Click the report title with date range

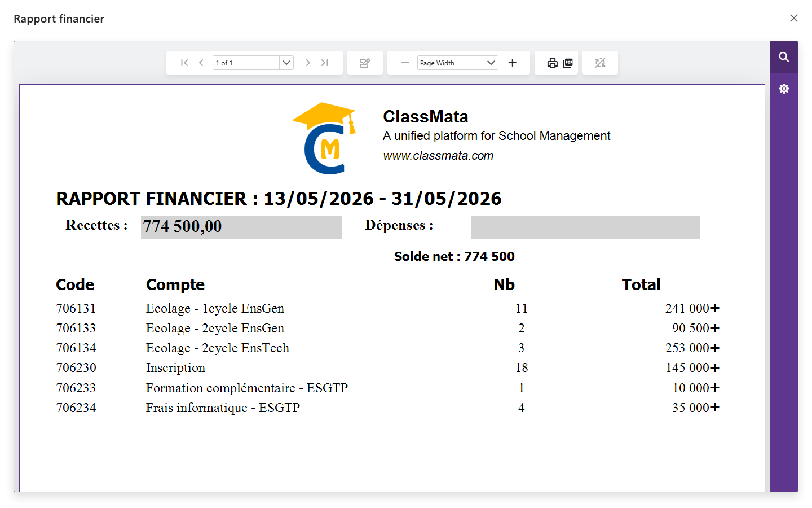coord(279,199)
